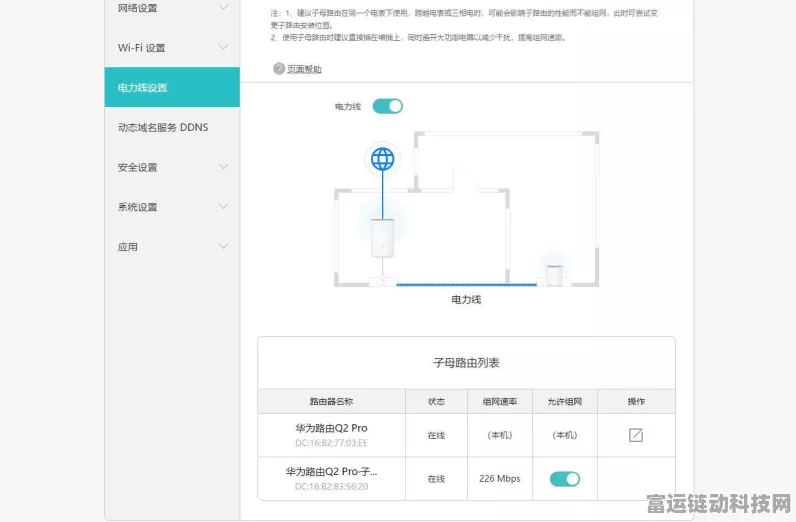Click the 允许组网 column header
796x522 pixels.
pos(565,402)
